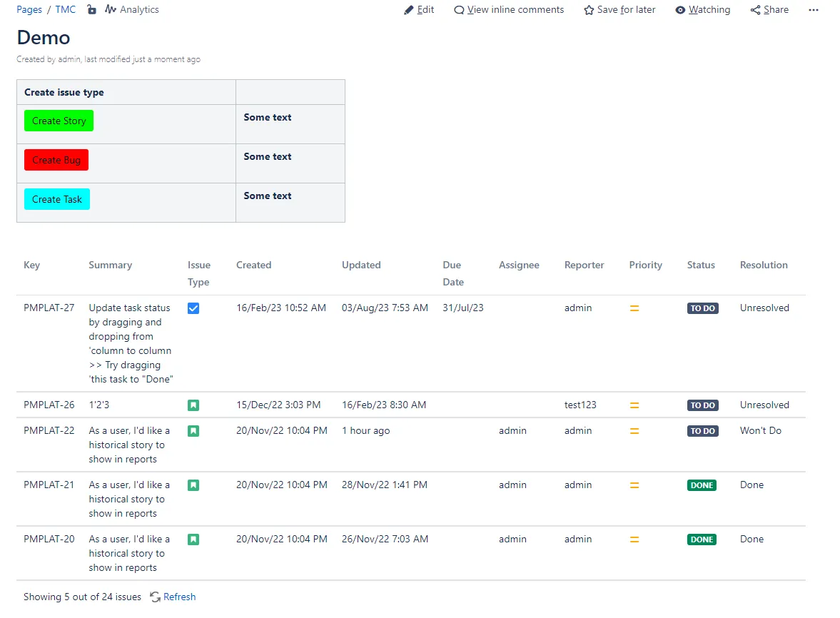Click the red Create Bug button
Screen dimensions: 840x618
[x=56, y=160]
